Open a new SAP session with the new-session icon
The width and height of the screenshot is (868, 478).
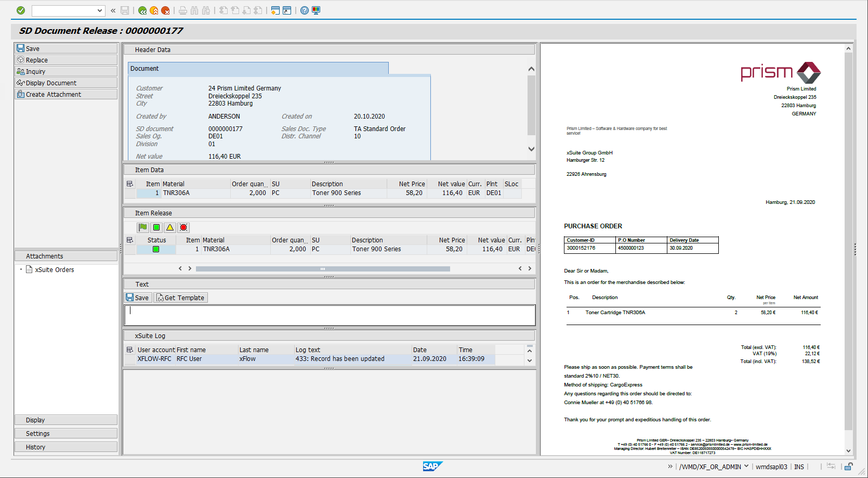click(274, 10)
